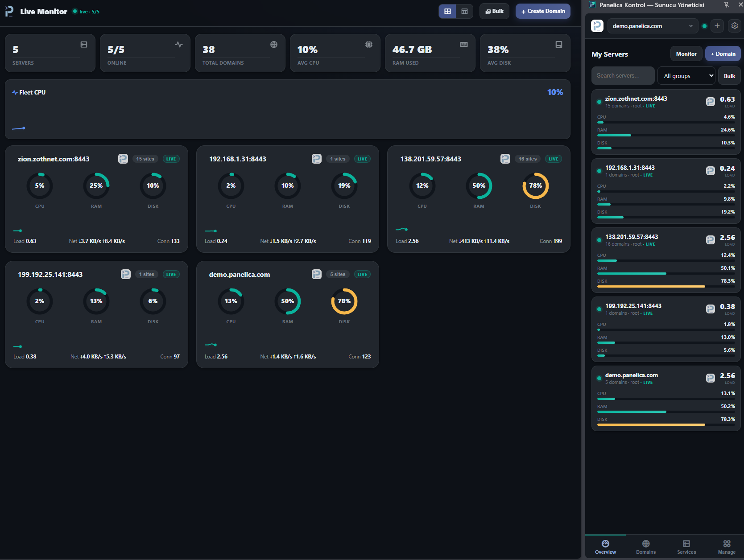Click the Fleet CPU 10% value

(x=555, y=92)
